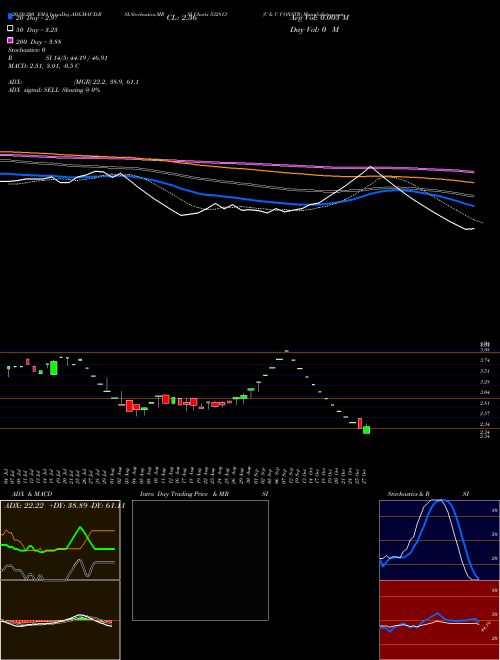Click the 'CL: 2.36' closing price label
Image resolution: width=500 pixels, height=660 pixels.
[x=182, y=18]
